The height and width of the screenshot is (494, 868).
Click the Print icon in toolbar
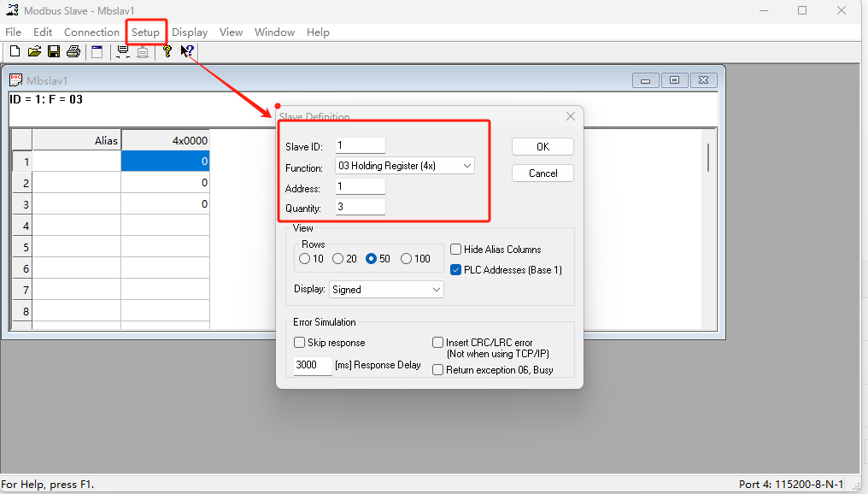[x=73, y=51]
